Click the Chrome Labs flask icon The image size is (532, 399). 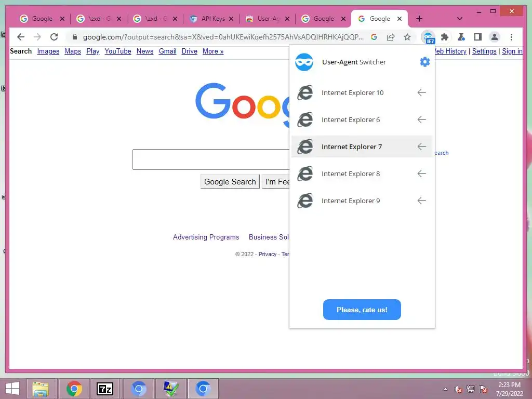(x=461, y=37)
